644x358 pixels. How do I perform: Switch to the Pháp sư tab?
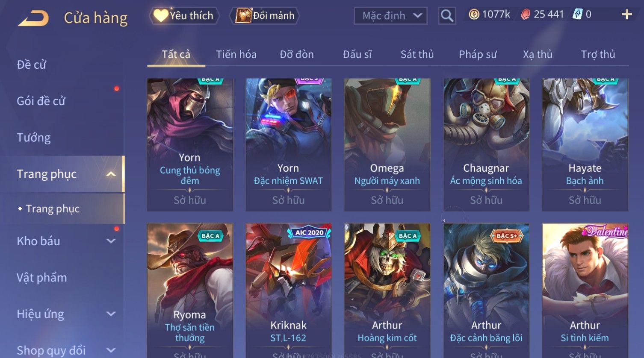(478, 54)
